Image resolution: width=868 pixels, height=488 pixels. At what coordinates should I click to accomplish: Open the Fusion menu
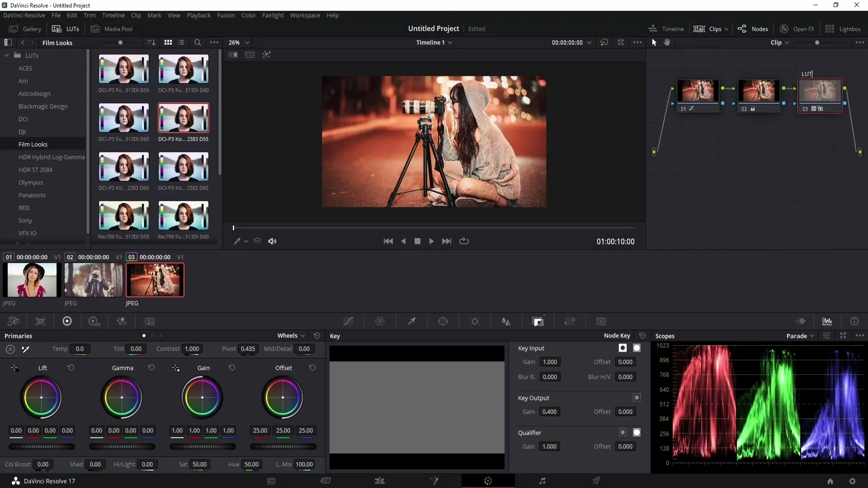click(226, 15)
